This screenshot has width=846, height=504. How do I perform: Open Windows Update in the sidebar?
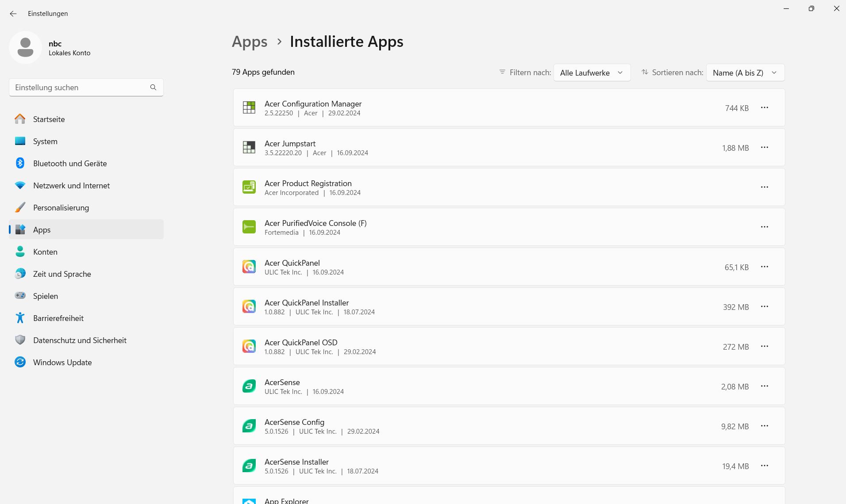click(62, 363)
